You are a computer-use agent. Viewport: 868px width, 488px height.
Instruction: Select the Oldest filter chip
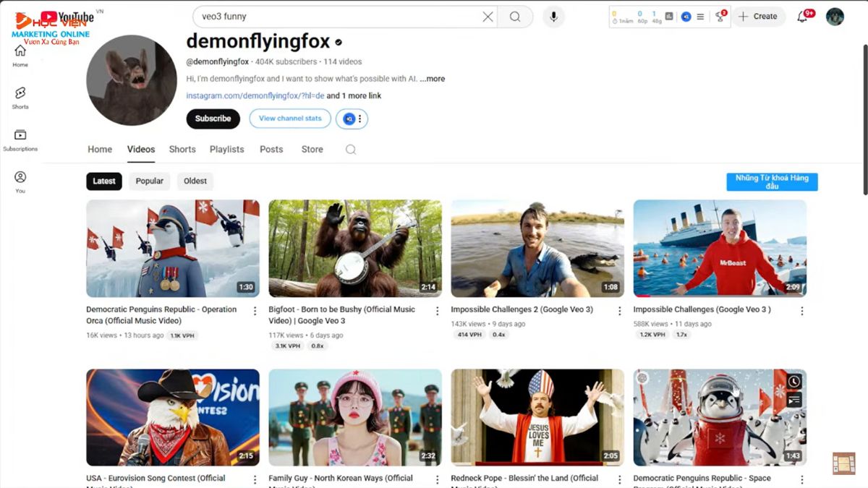click(x=195, y=181)
